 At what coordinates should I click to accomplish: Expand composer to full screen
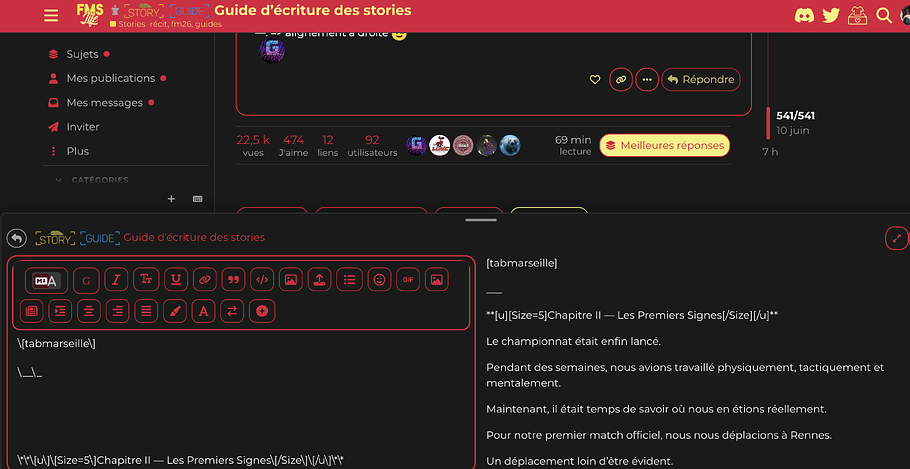point(897,238)
